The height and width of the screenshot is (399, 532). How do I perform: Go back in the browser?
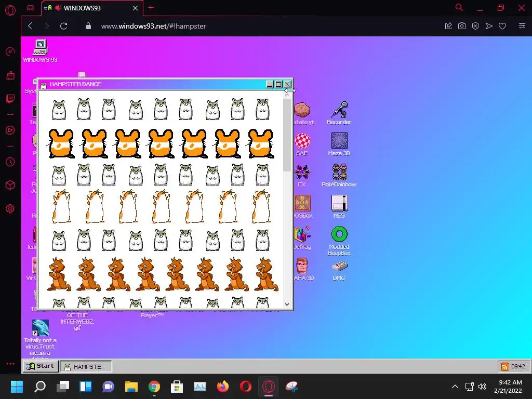pyautogui.click(x=30, y=26)
